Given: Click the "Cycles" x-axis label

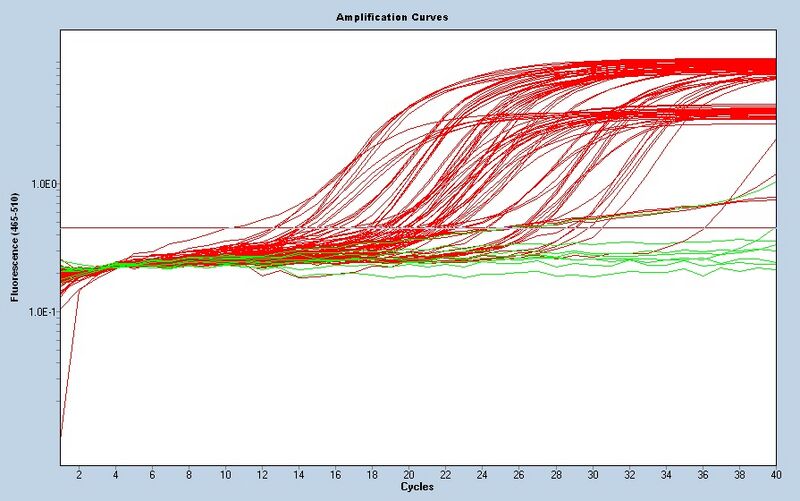Looking at the screenshot, I should pos(416,486).
